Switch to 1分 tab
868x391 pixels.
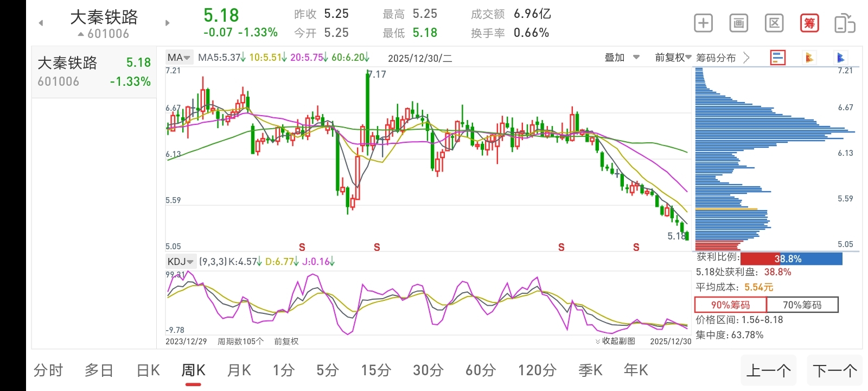[283, 370]
